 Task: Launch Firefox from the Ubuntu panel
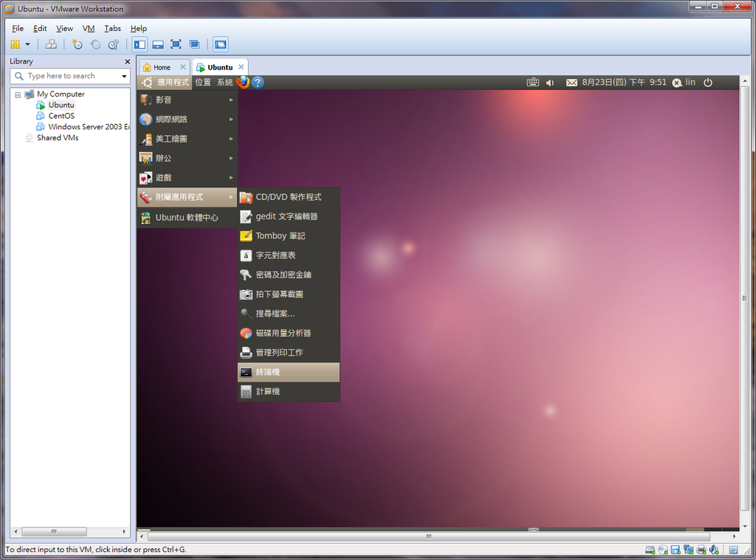[x=243, y=83]
